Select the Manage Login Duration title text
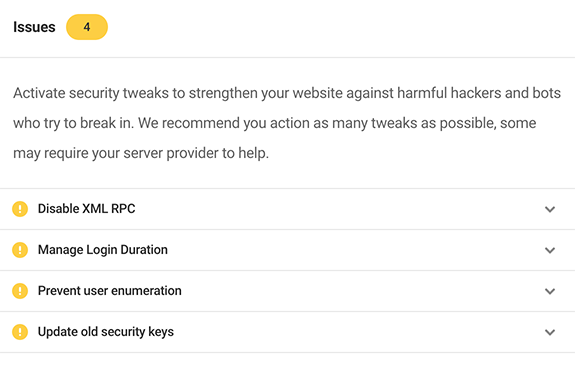575x369 pixels. pos(103,250)
